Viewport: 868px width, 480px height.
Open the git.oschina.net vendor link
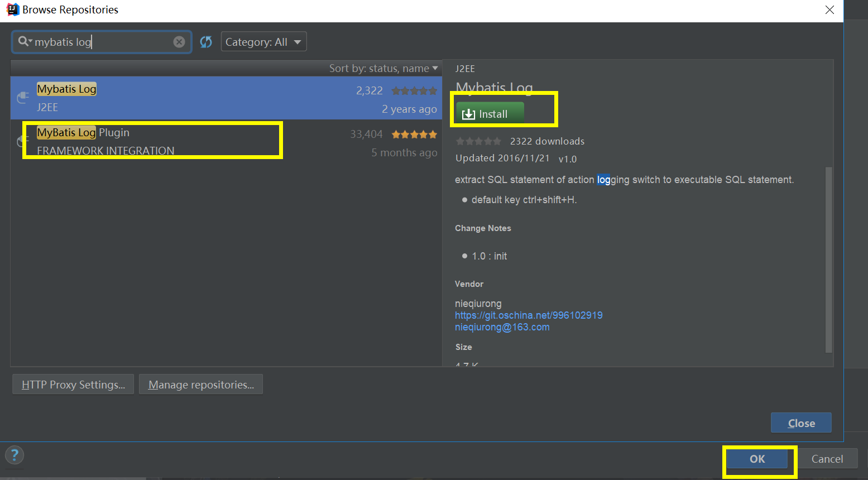[x=529, y=315]
